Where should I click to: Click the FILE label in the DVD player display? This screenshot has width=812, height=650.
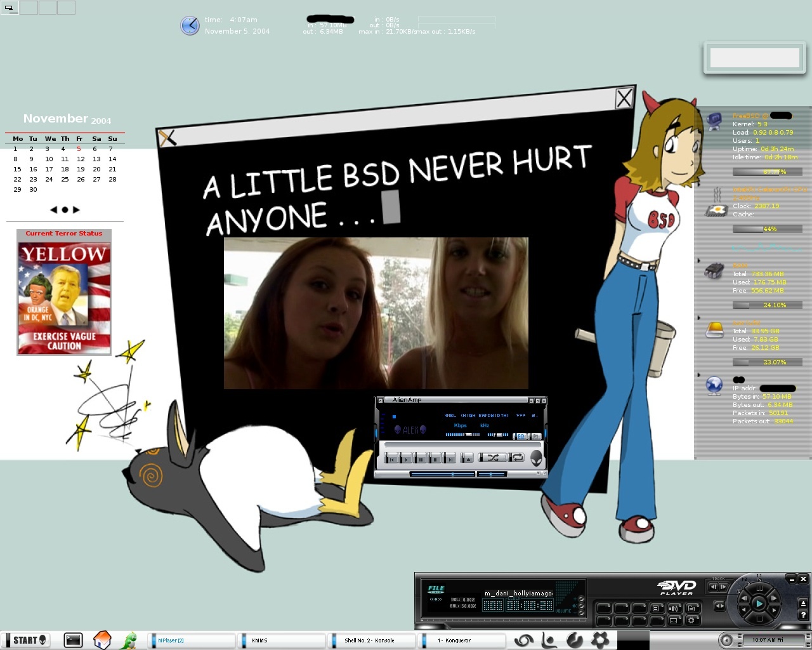pyautogui.click(x=436, y=588)
